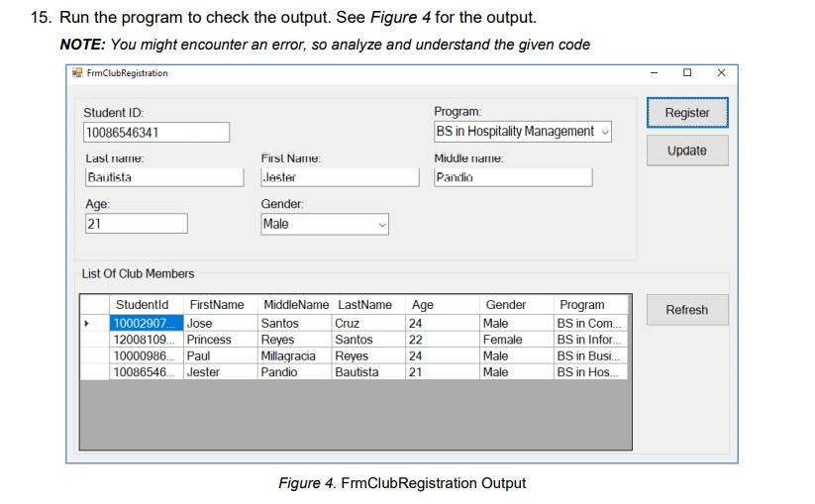Minimize the FrmClubRegistration window
This screenshot has height=504, width=815.
(654, 72)
